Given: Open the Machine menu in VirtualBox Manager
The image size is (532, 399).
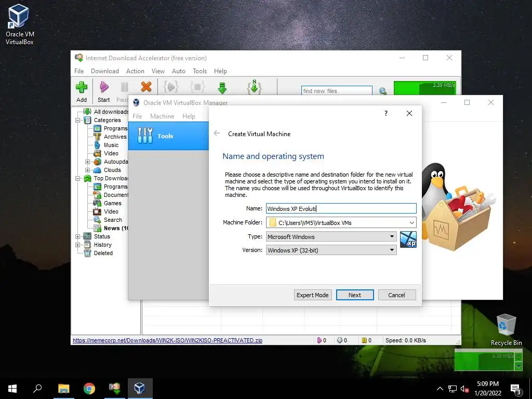Looking at the screenshot, I should (162, 116).
